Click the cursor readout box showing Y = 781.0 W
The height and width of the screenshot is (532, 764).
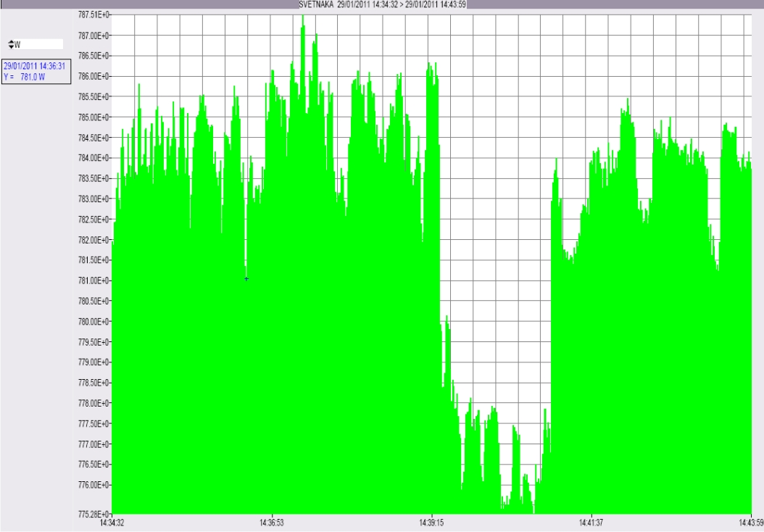tap(36, 72)
